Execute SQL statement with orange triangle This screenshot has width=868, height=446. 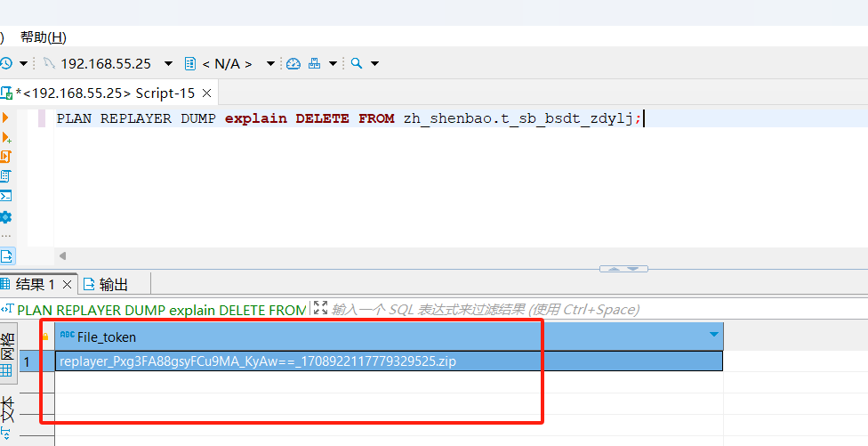tap(5, 118)
